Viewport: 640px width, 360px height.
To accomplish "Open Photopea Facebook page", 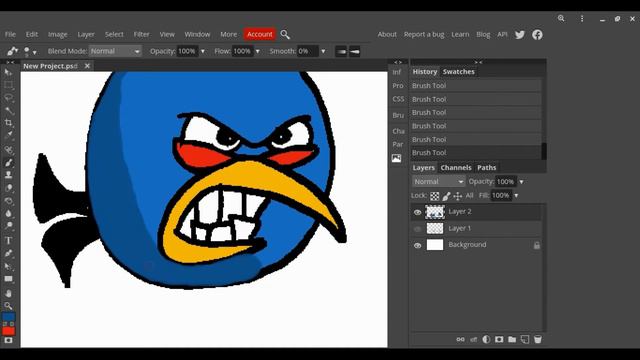I will pos(537,35).
